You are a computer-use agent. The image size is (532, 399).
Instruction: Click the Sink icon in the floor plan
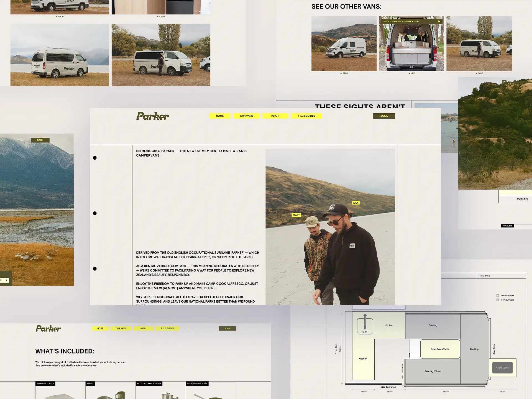[365, 324]
